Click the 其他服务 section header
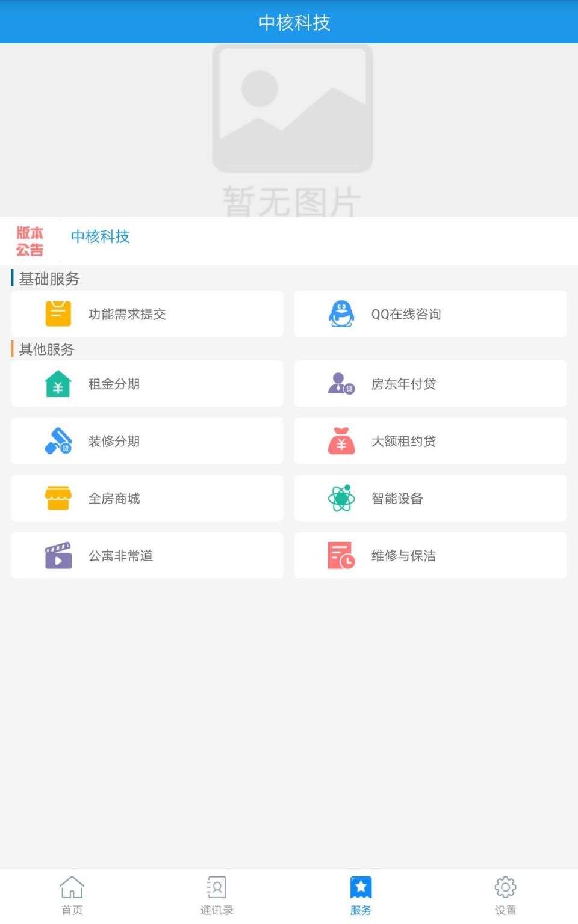578x924 pixels. click(45, 349)
